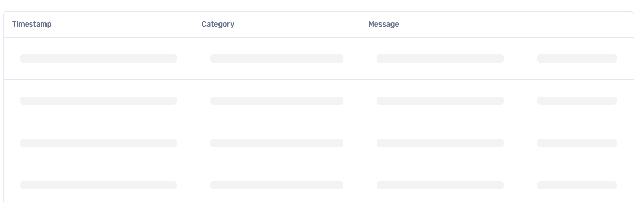Select first row's Category loading placeholder
The image size is (644, 202).
(277, 58)
